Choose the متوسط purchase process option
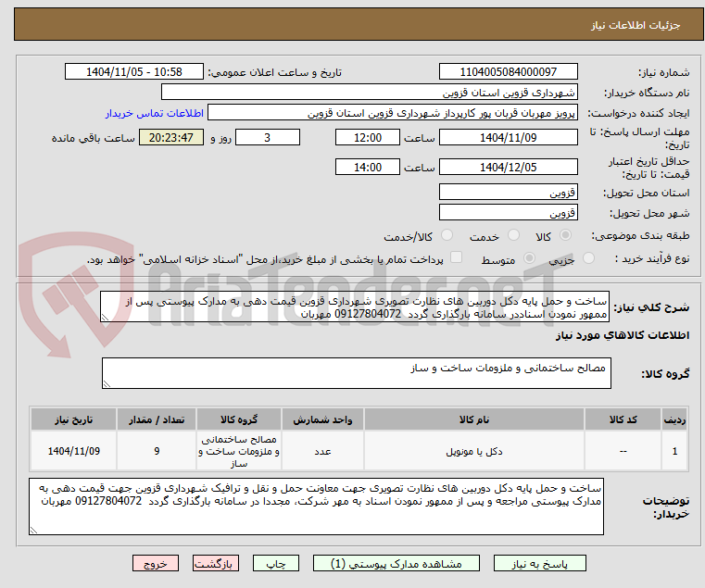Screen dimensions: 705x588 coord(529,258)
